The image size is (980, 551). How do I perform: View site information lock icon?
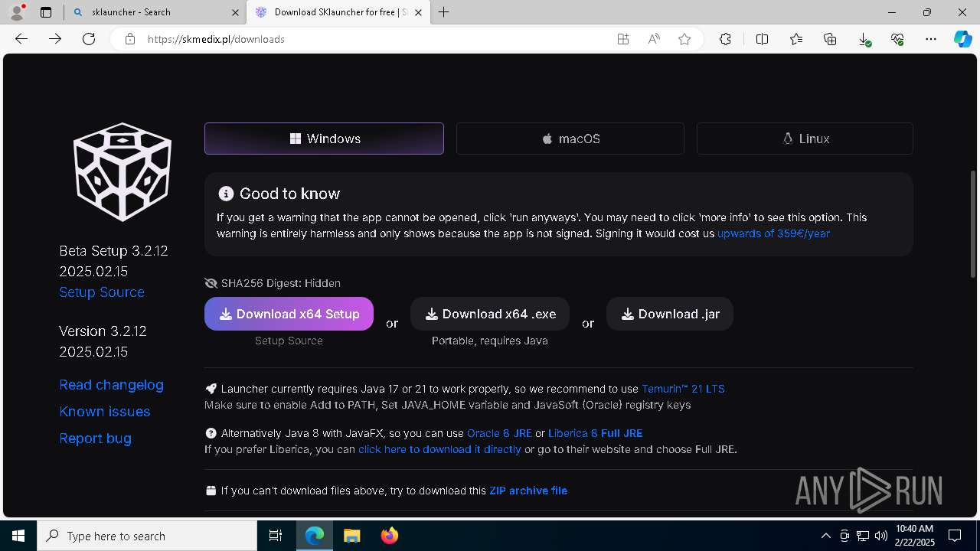pyautogui.click(x=130, y=39)
